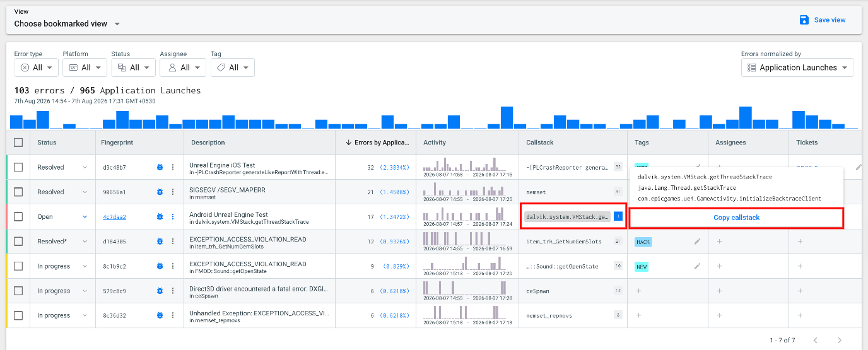This screenshot has width=868, height=350.
Task: Open three-dot menu for d184305
Action: [x=173, y=242]
